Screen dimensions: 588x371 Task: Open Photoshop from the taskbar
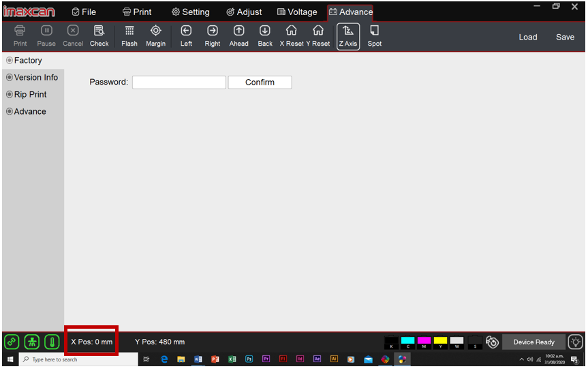point(249,359)
